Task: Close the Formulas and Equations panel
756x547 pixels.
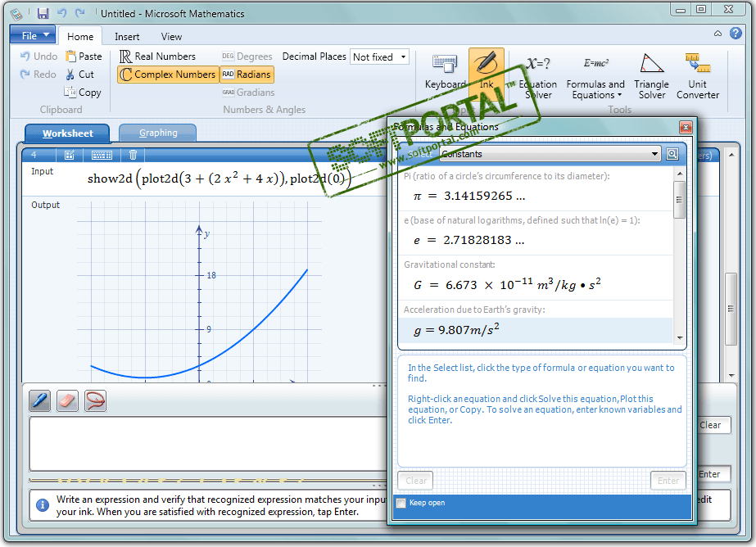Action: click(686, 127)
